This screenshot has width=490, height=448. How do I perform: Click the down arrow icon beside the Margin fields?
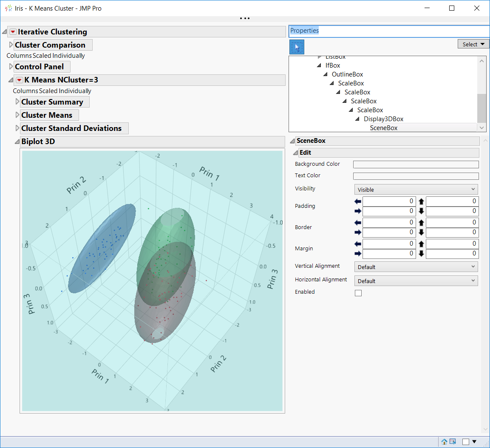pos(420,253)
